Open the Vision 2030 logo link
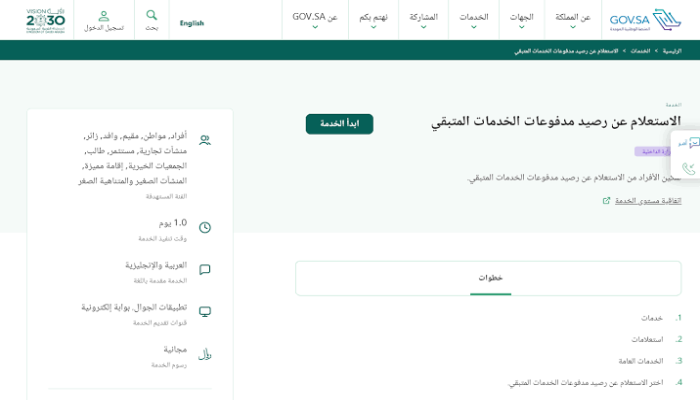700x400 pixels. (x=46, y=21)
